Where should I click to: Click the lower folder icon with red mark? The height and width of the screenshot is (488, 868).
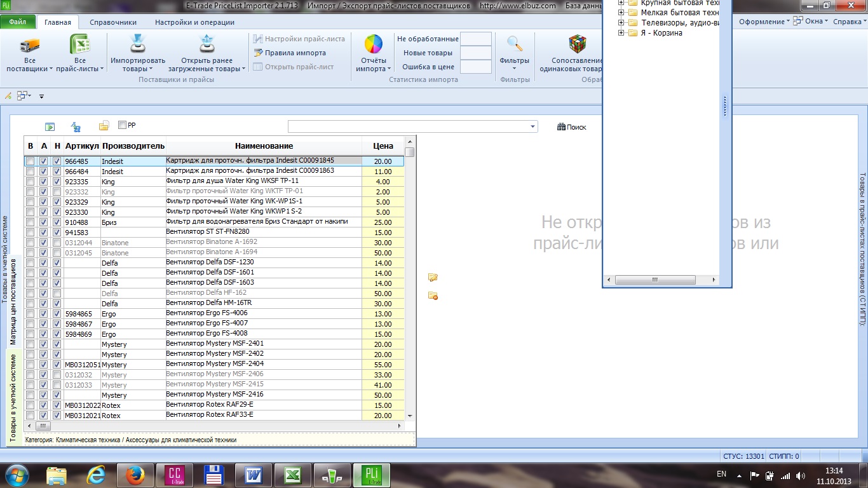click(433, 295)
